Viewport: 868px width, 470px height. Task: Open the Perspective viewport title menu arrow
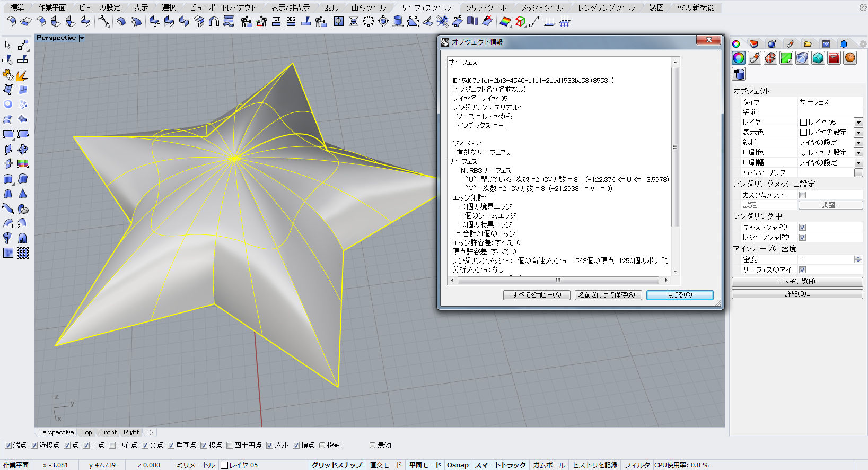coord(82,38)
